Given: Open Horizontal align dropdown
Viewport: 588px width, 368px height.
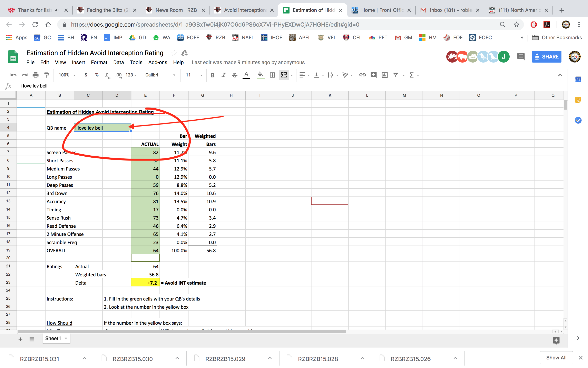Looking at the screenshot, I should point(304,75).
